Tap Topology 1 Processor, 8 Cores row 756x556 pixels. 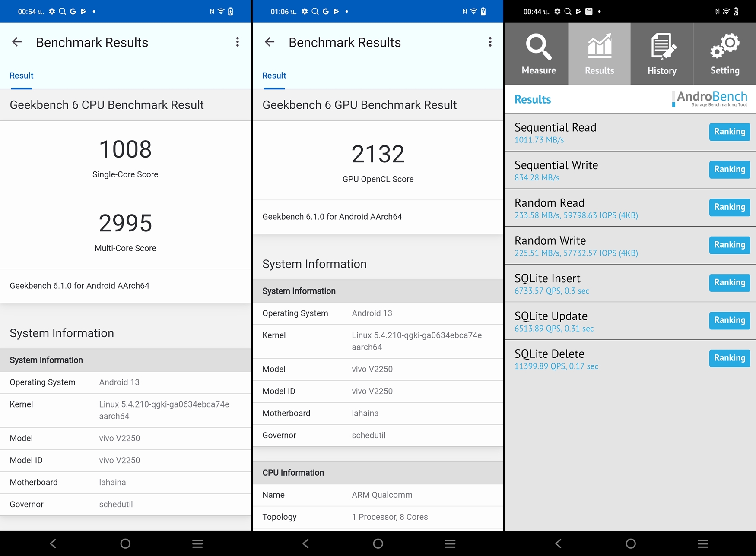(378, 517)
